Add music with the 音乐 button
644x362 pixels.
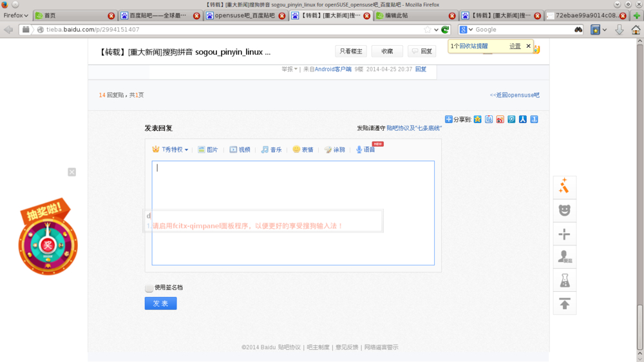click(272, 149)
